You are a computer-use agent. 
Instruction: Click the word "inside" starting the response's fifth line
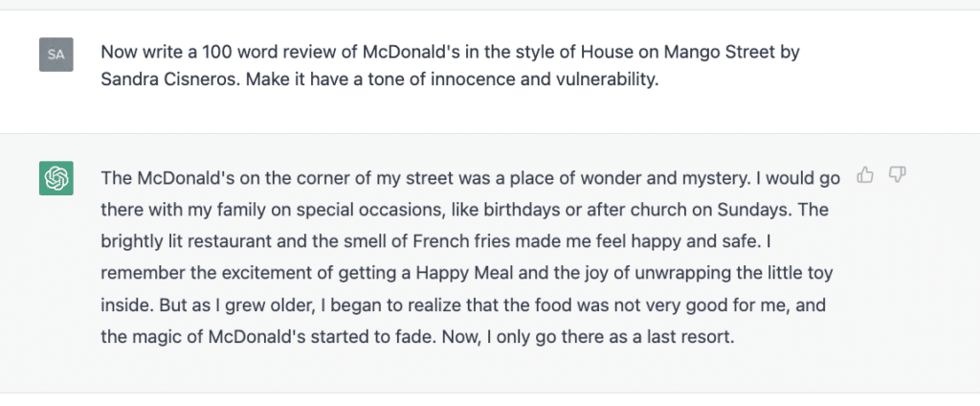123,305
